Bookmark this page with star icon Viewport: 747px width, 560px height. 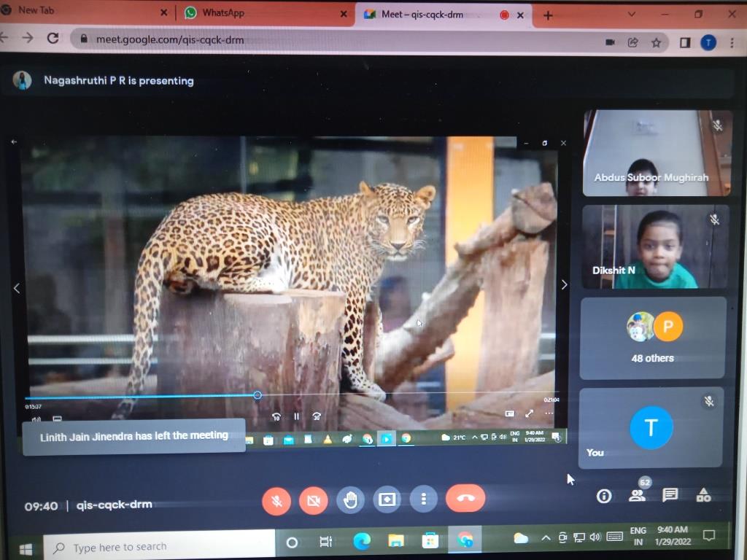tap(657, 42)
